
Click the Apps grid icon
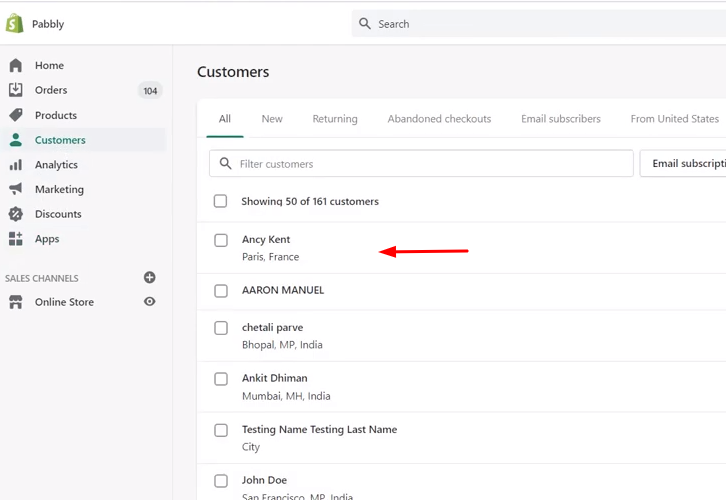pos(16,239)
